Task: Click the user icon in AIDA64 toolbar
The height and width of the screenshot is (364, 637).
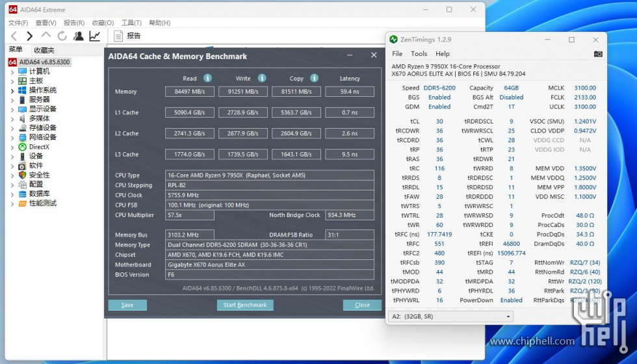Action: [x=79, y=36]
